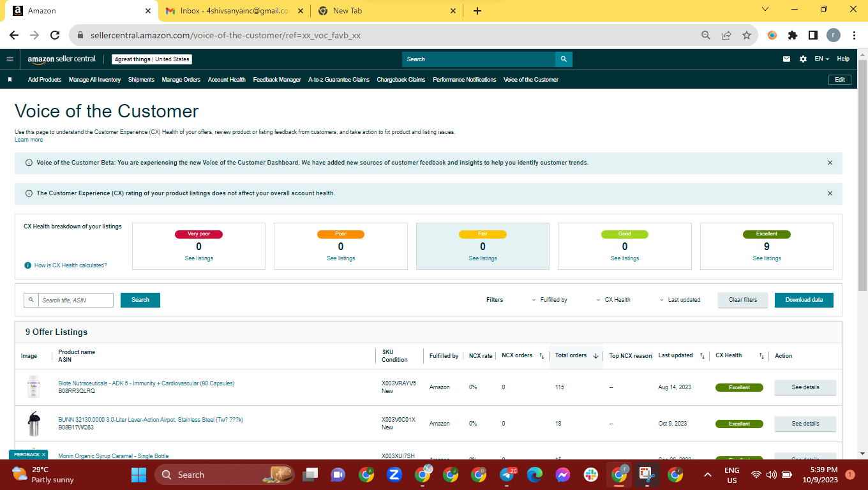Screen dimensions: 868x490
Task: Click the Seller Central header search box
Action: click(x=479, y=59)
